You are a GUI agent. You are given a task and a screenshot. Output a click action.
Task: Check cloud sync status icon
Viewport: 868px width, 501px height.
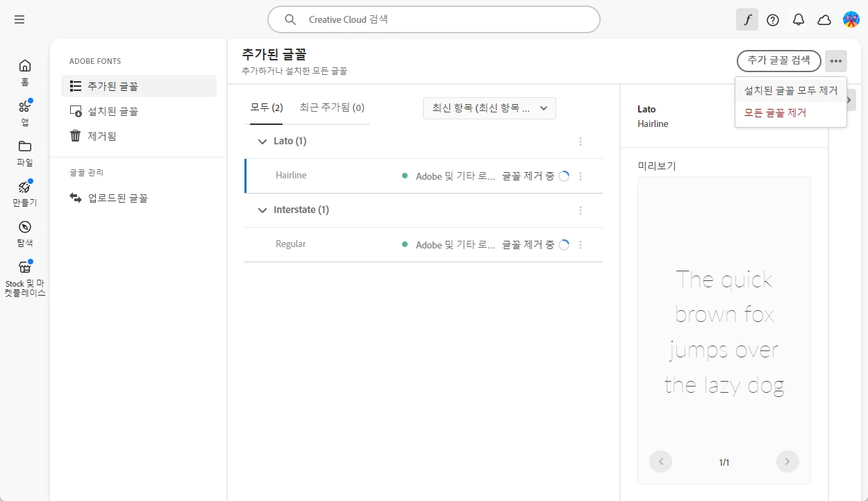point(824,20)
